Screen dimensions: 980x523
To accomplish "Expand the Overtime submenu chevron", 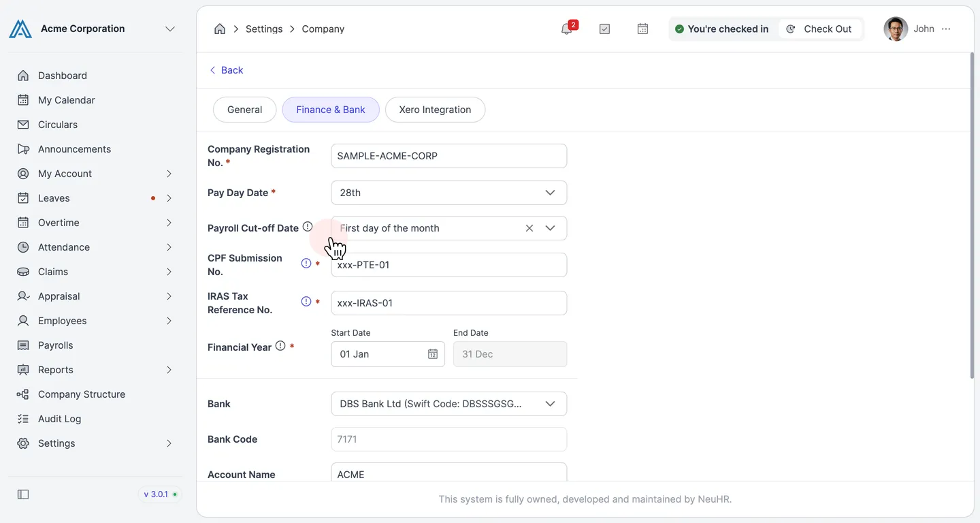I will [169, 223].
